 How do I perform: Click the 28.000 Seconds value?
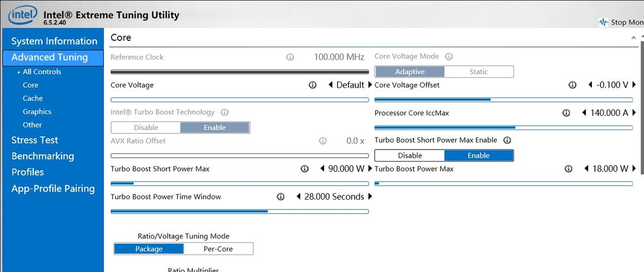(335, 197)
